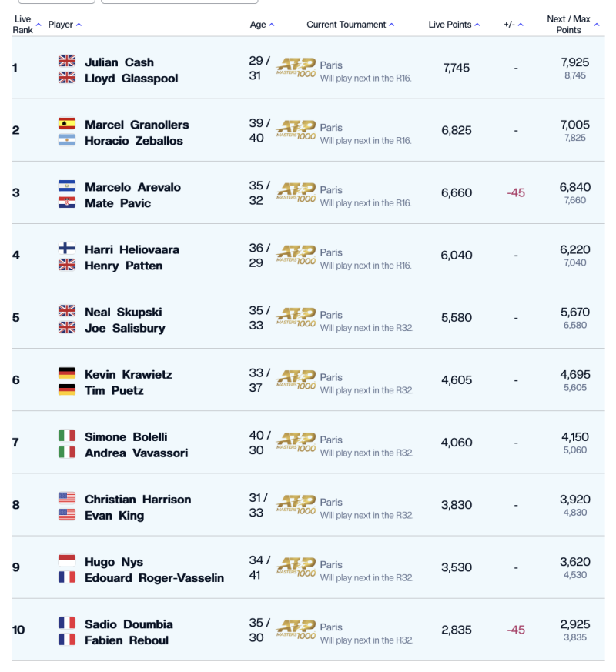616x672 pixels.
Task: Click the Monaco flag next to Hugo Nys
Action: pyautogui.click(x=67, y=561)
